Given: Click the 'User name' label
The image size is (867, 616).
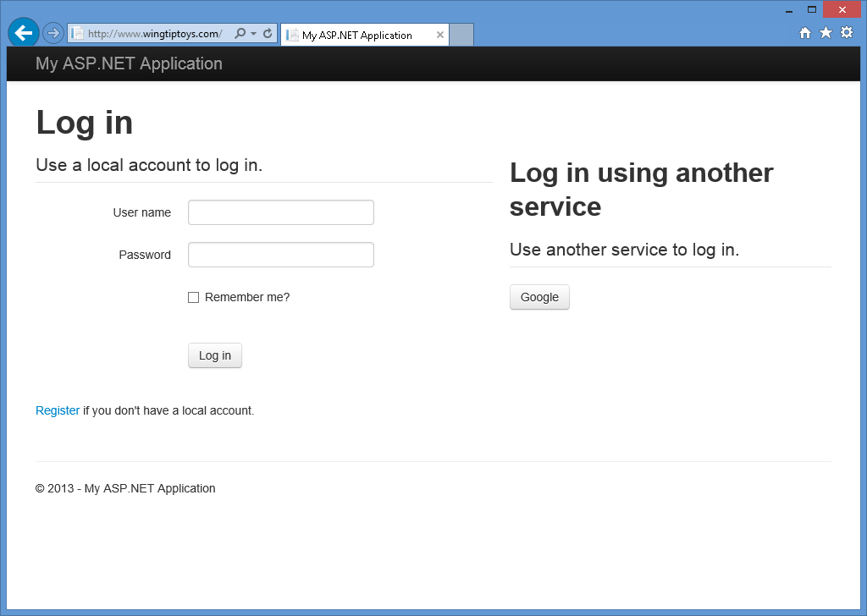Looking at the screenshot, I should (x=142, y=212).
